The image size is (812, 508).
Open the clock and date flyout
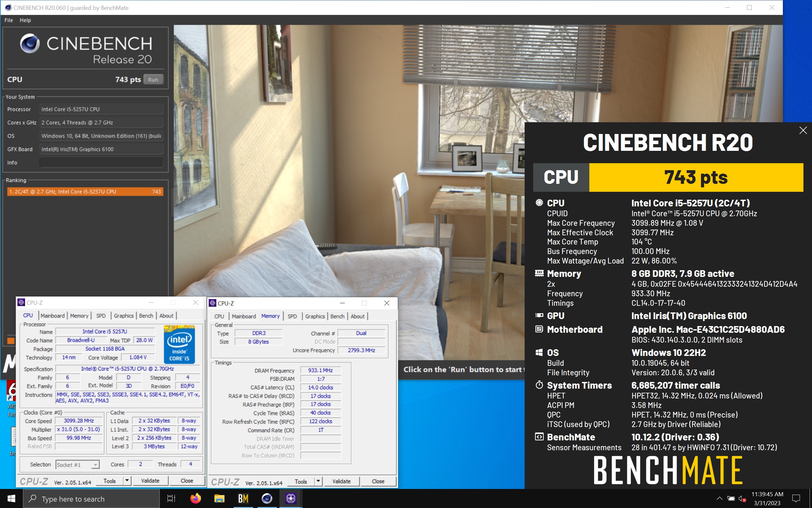pos(767,498)
